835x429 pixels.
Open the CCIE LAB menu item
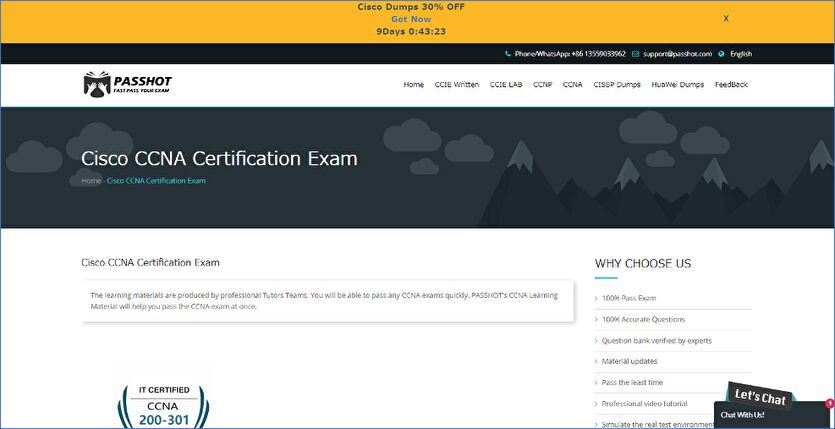point(506,84)
